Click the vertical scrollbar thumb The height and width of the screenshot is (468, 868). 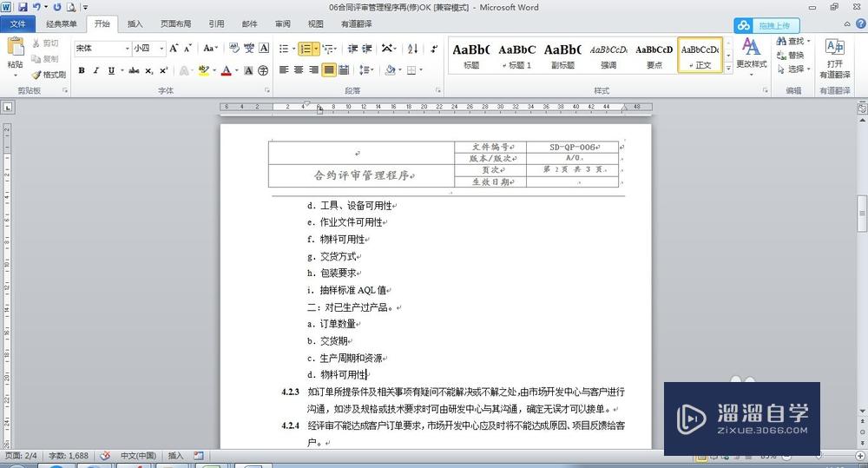click(x=862, y=214)
